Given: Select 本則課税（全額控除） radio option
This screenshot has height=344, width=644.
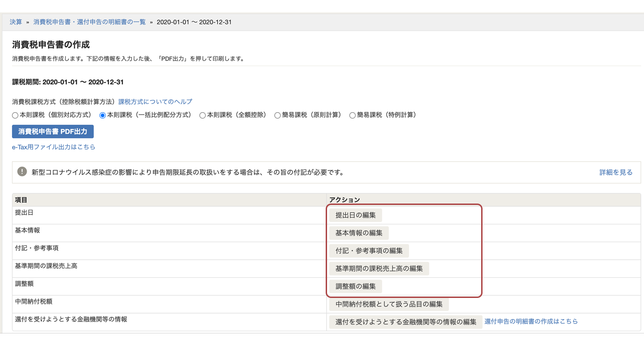Looking at the screenshot, I should pos(202,115).
